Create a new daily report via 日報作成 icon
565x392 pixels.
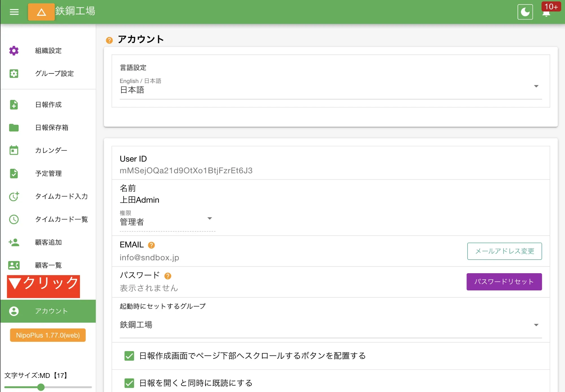14,105
